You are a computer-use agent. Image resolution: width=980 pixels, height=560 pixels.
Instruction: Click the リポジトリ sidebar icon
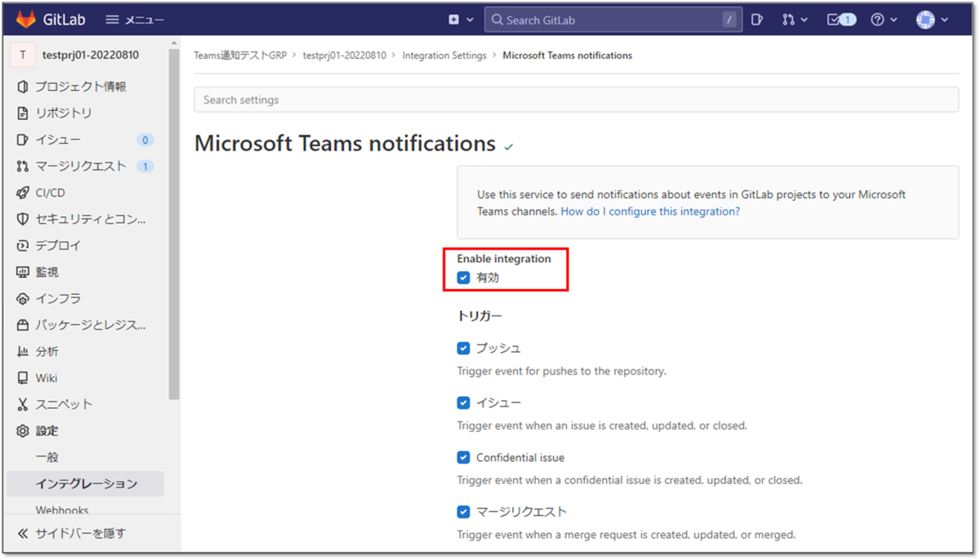click(22, 113)
